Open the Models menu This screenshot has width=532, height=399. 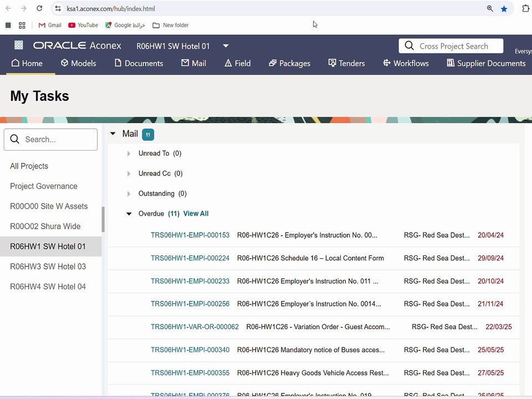[78, 63]
